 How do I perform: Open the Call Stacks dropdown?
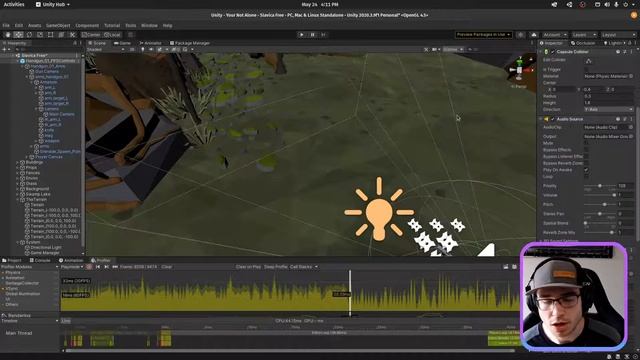point(304,267)
